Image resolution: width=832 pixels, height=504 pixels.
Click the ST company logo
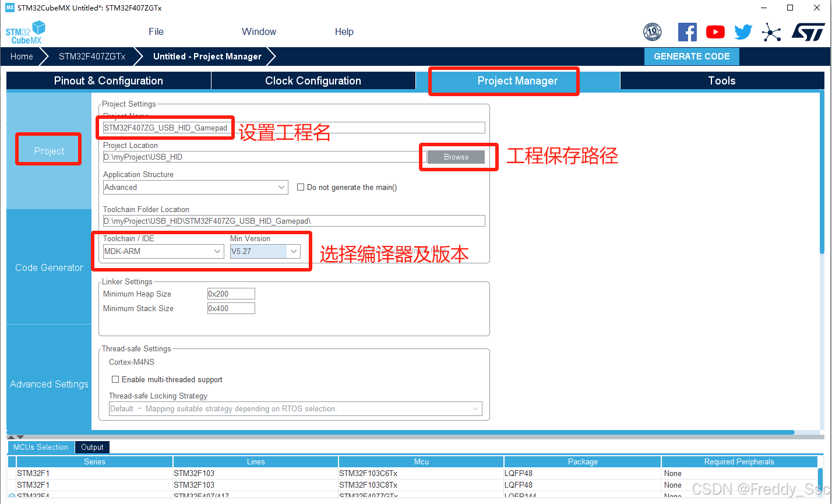pyautogui.click(x=808, y=32)
